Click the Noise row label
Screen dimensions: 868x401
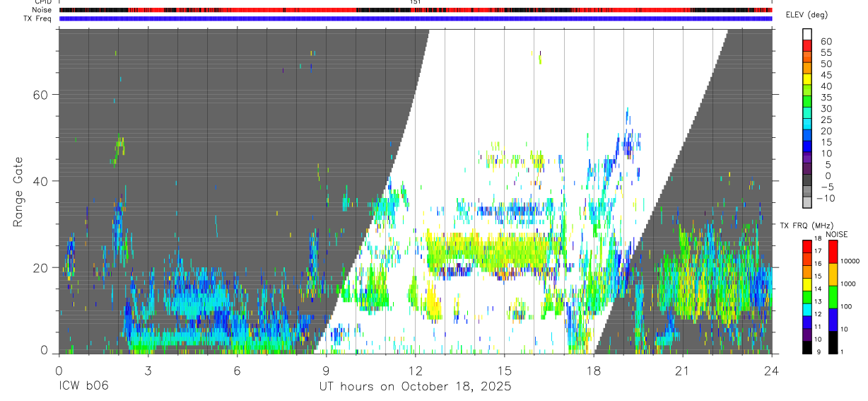click(x=42, y=10)
